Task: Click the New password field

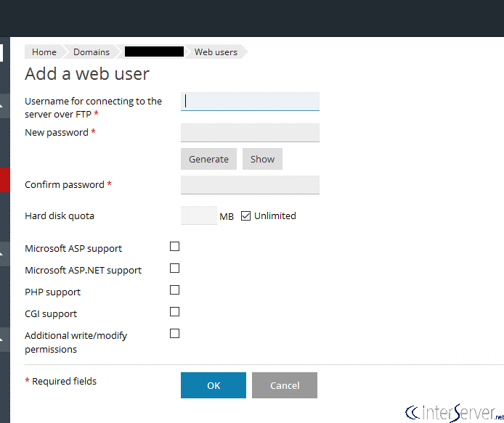Action: (x=250, y=133)
